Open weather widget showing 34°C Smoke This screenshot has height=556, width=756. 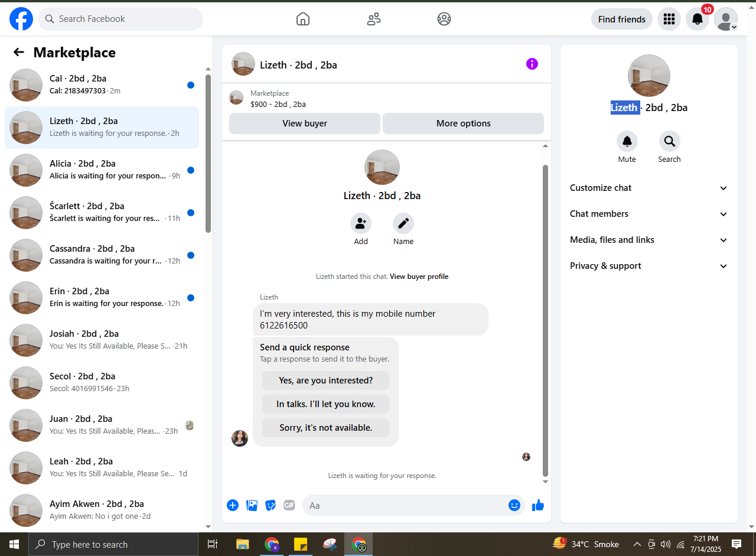tap(585, 544)
